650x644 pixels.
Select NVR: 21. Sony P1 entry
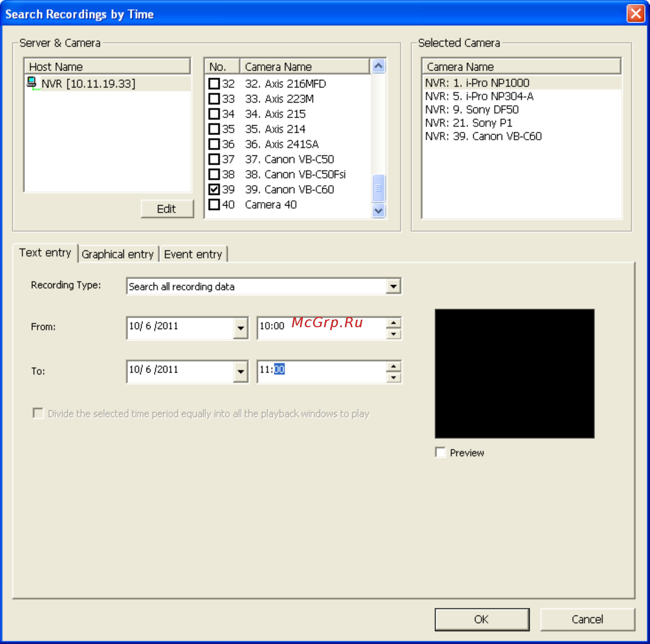pyautogui.click(x=469, y=123)
